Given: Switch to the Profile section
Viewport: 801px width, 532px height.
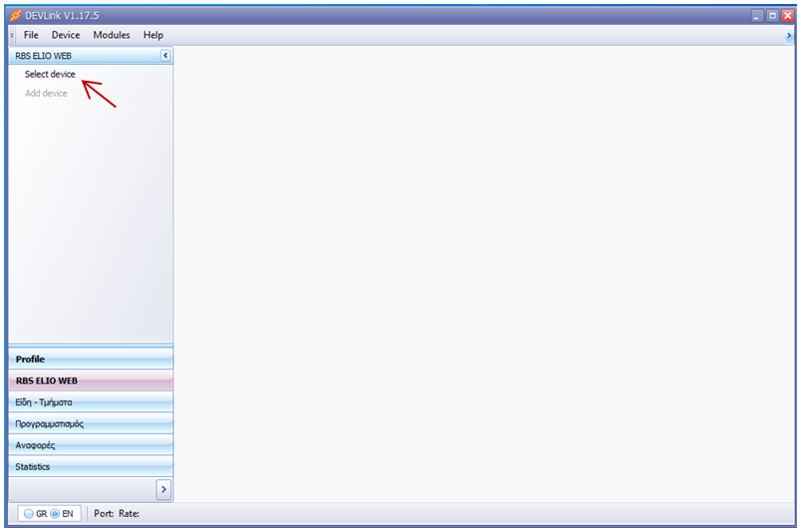Looking at the screenshot, I should 90,359.
